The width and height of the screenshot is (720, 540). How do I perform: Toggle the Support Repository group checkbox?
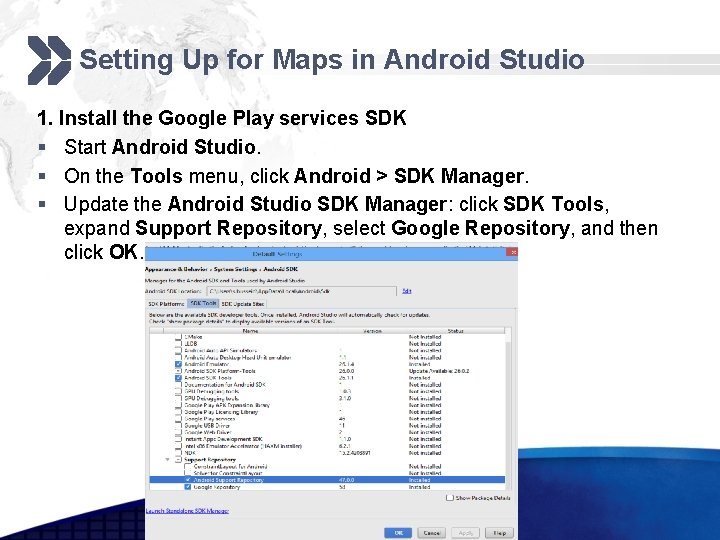tap(178, 460)
